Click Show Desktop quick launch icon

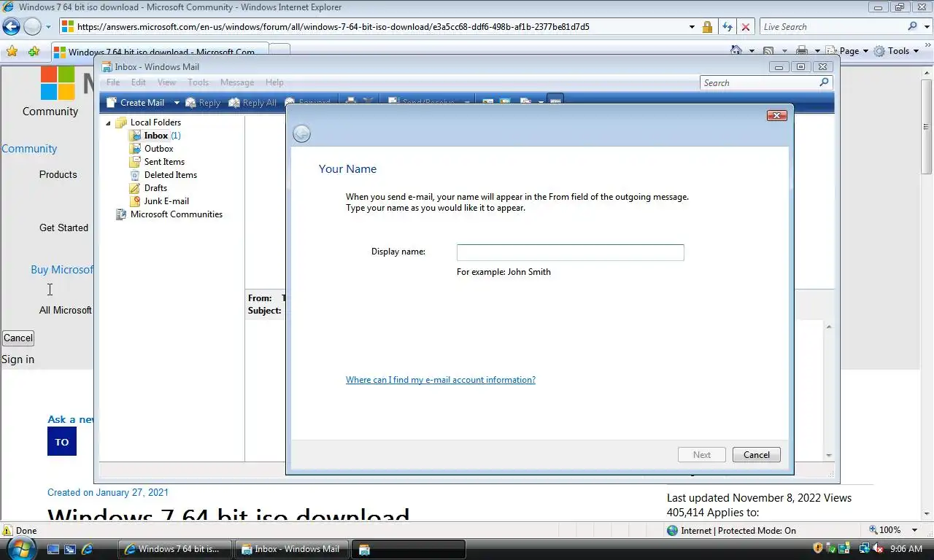point(53,549)
